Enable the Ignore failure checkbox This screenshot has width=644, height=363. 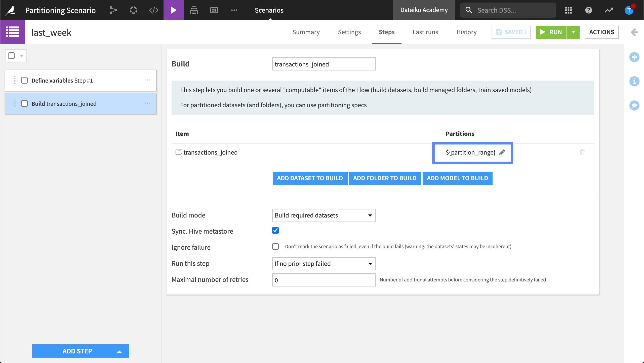click(275, 246)
